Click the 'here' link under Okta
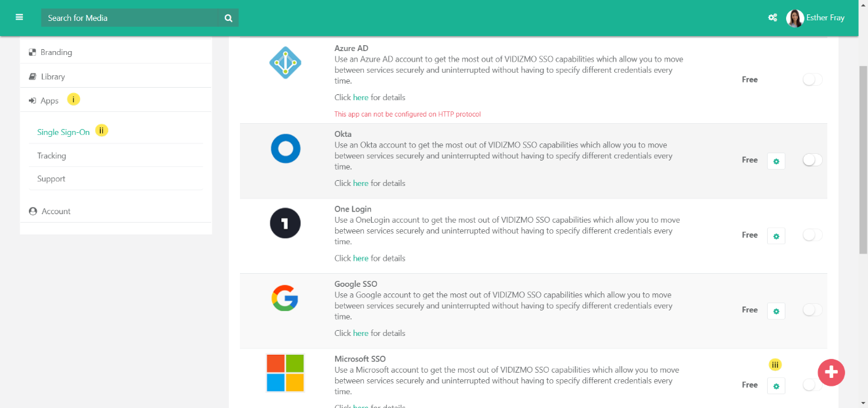The image size is (868, 408). click(361, 183)
